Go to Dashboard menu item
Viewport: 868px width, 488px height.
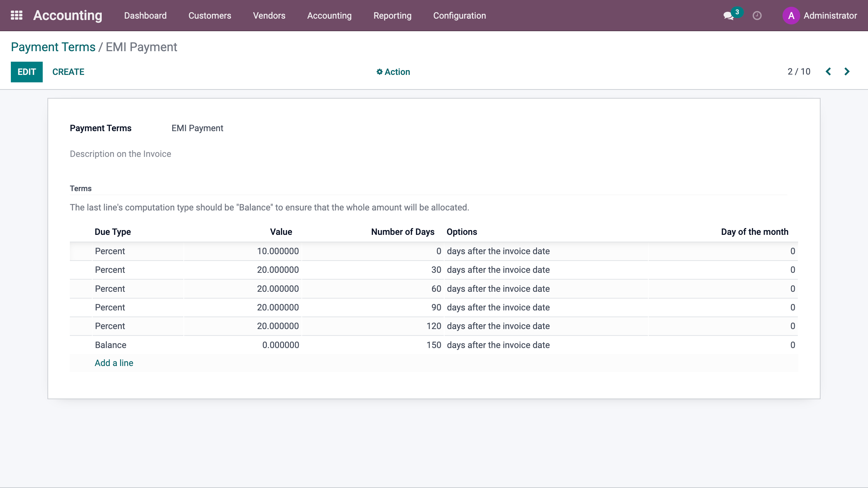click(145, 16)
